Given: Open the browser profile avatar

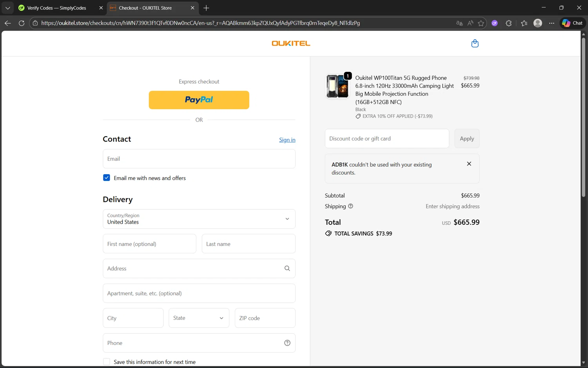Looking at the screenshot, I should tap(538, 23).
